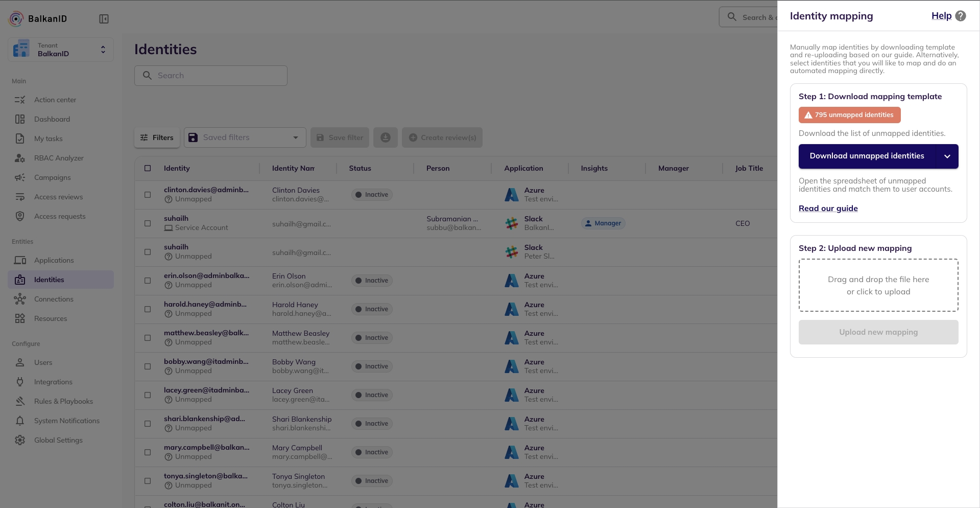
Task: Collapse the sidebar using the panel icon
Action: click(104, 19)
